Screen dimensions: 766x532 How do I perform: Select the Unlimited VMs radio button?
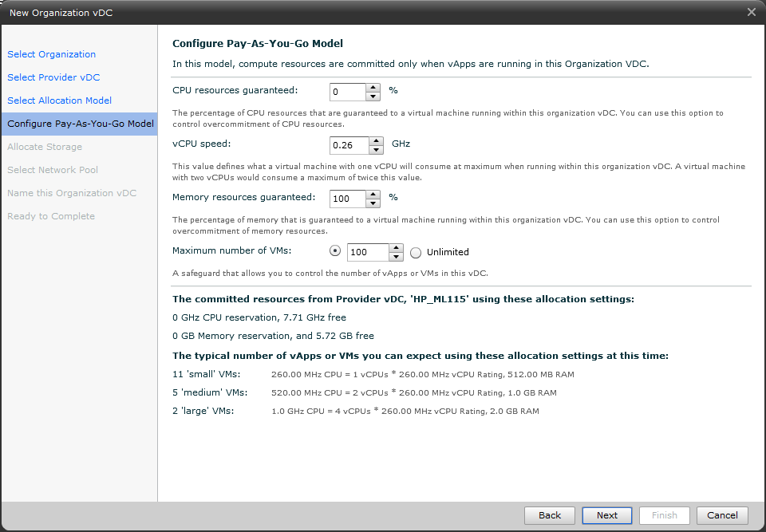[x=416, y=253]
